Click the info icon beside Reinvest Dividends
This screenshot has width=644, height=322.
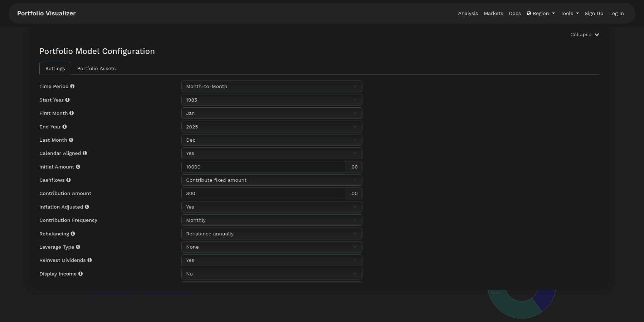pos(89,260)
